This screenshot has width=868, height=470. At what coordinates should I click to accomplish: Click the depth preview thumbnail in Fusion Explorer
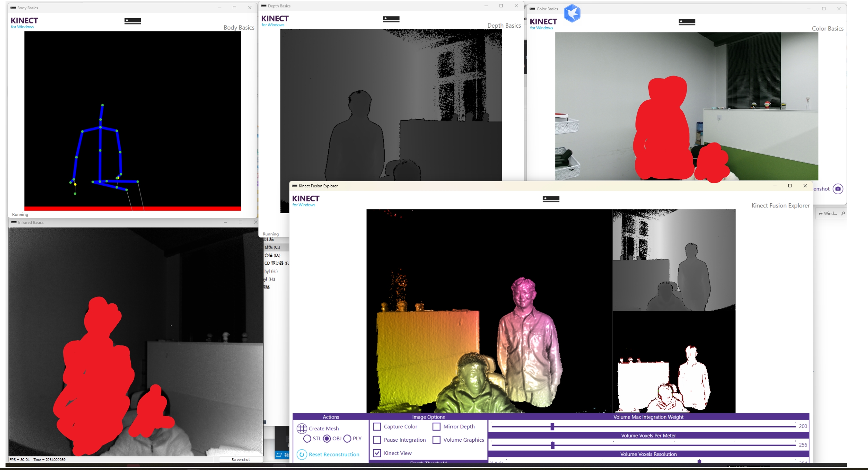pos(673,260)
